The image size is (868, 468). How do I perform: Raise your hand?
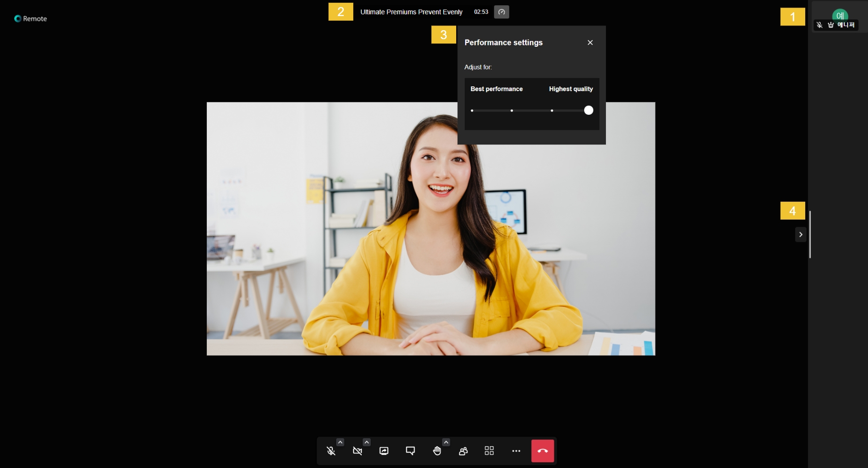437,451
